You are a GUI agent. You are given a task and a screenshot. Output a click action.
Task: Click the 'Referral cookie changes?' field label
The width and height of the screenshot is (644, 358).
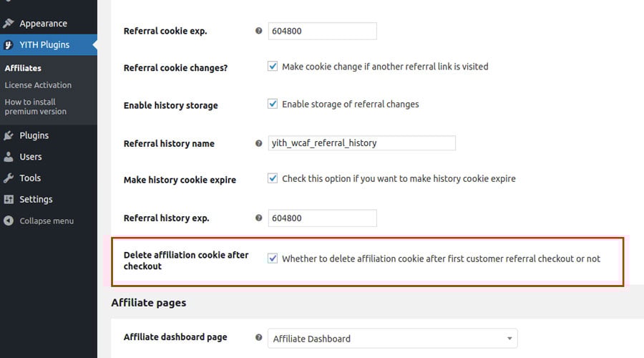175,68
